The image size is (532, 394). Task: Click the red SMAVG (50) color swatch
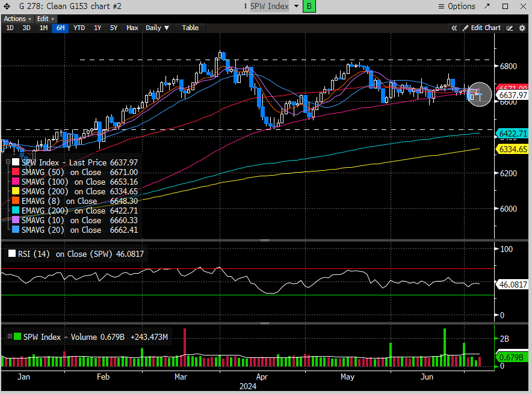(x=16, y=172)
